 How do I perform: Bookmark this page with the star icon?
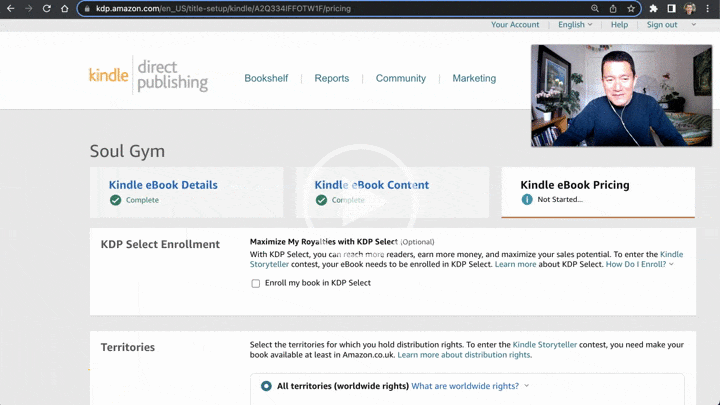pyautogui.click(x=631, y=8)
